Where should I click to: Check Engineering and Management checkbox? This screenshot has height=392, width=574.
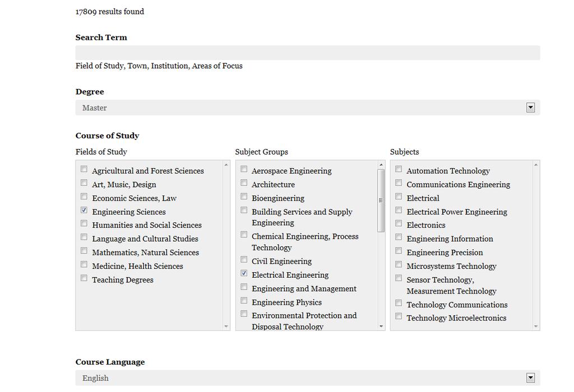(244, 287)
